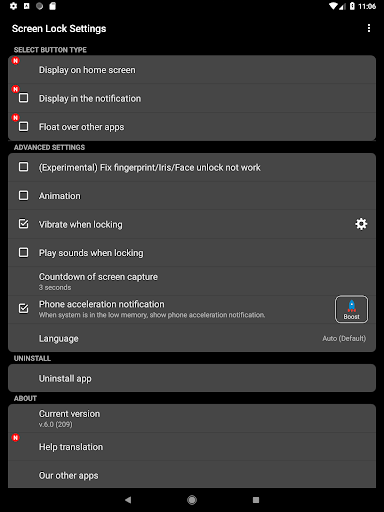The height and width of the screenshot is (512, 384).
Task: Tap Uninstall app
Action: [192, 378]
